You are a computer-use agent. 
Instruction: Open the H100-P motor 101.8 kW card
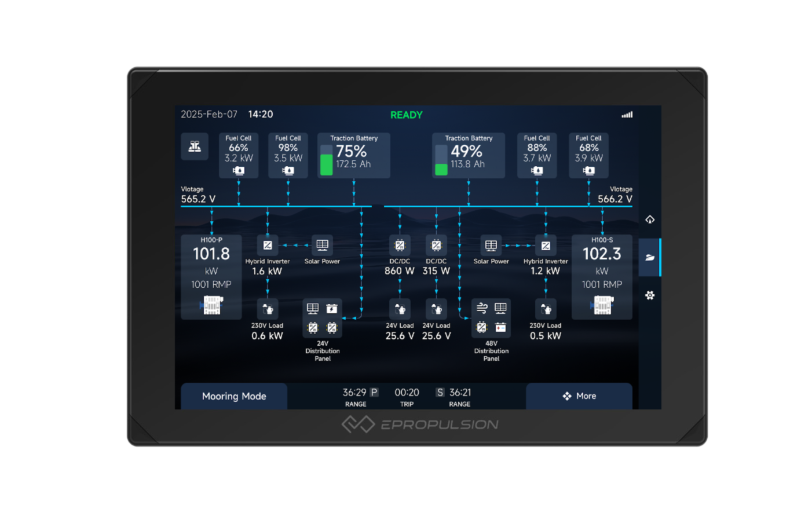211,277
